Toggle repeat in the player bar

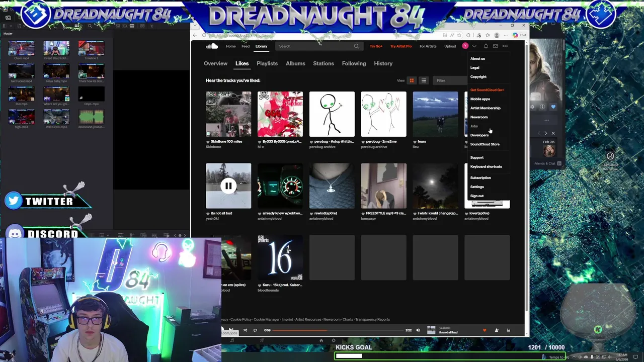click(255, 330)
